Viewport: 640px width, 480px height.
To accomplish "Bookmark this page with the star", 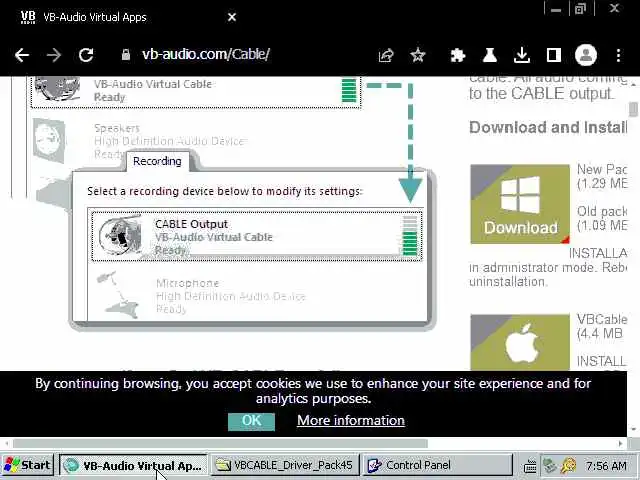I will (418, 55).
